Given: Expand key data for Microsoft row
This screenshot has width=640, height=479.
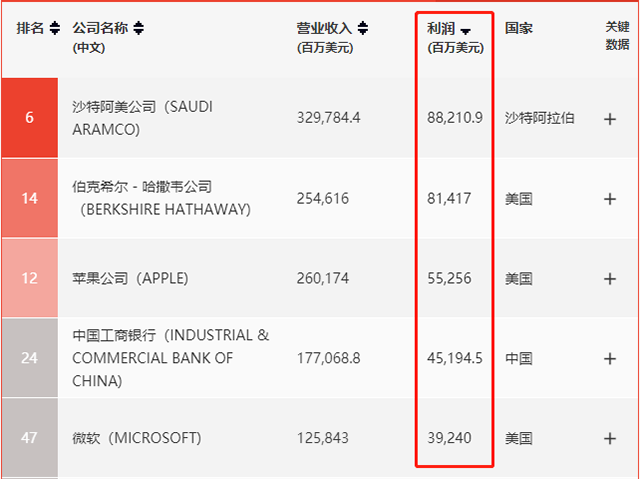Looking at the screenshot, I should (x=610, y=438).
